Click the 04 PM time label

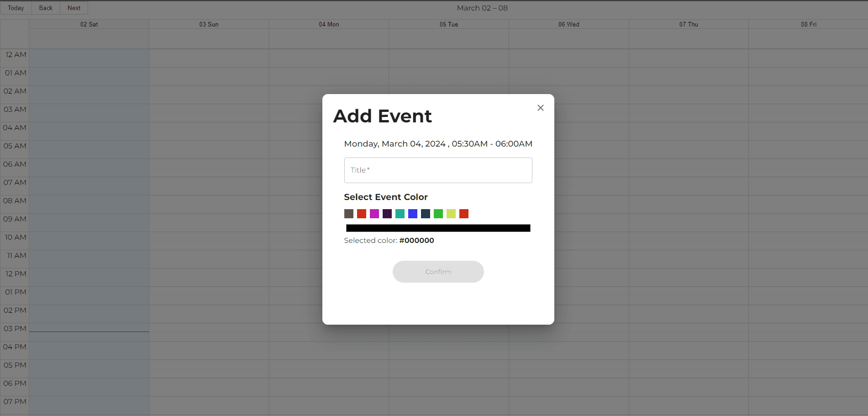coord(15,347)
